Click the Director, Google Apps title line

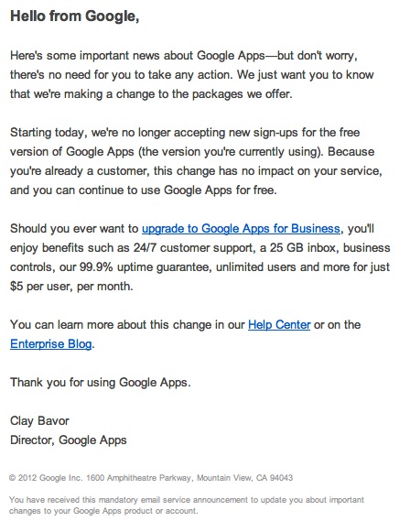coord(68,440)
